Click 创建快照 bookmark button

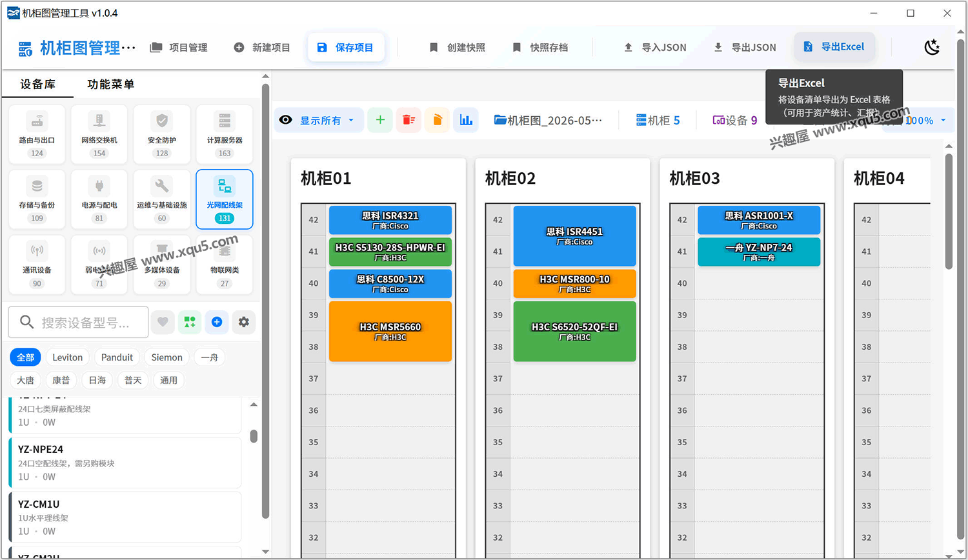tap(457, 48)
